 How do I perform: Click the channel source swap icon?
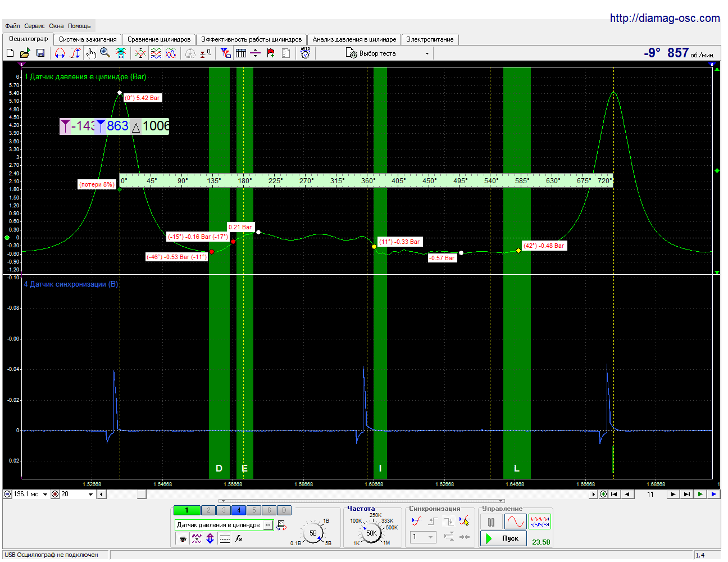click(281, 525)
